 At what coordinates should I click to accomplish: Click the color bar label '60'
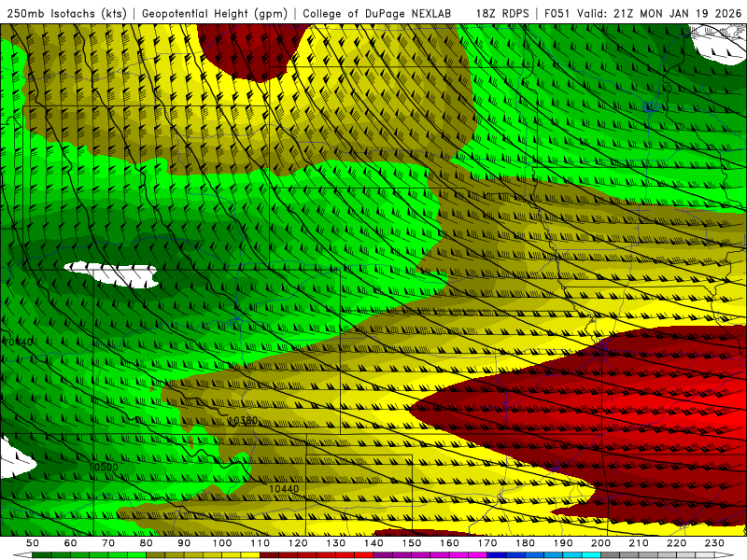point(71,543)
